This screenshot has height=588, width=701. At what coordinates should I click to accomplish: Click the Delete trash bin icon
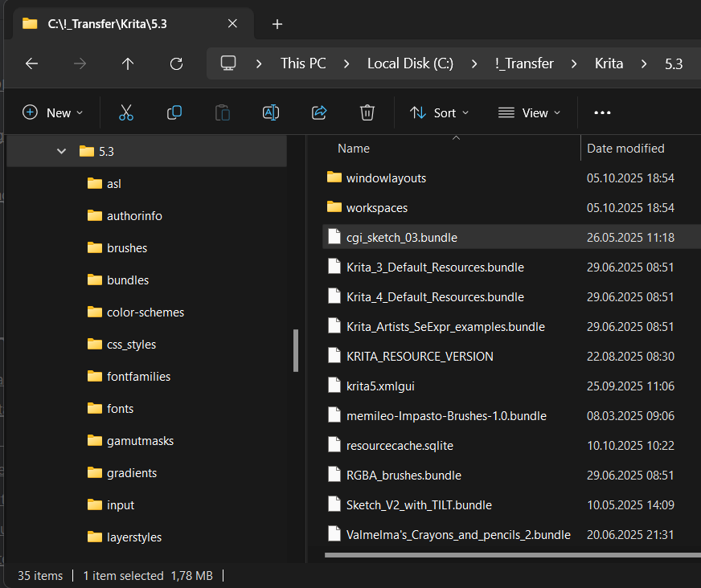coord(367,112)
